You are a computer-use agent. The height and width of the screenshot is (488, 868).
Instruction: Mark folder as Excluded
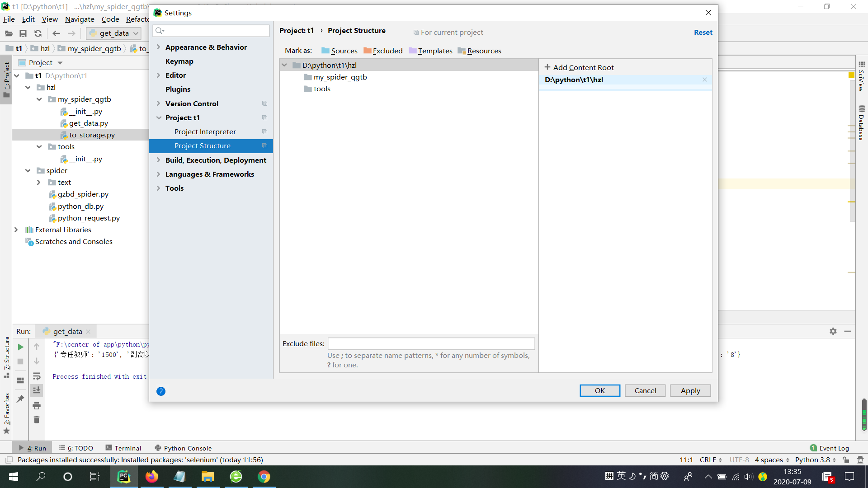point(383,51)
